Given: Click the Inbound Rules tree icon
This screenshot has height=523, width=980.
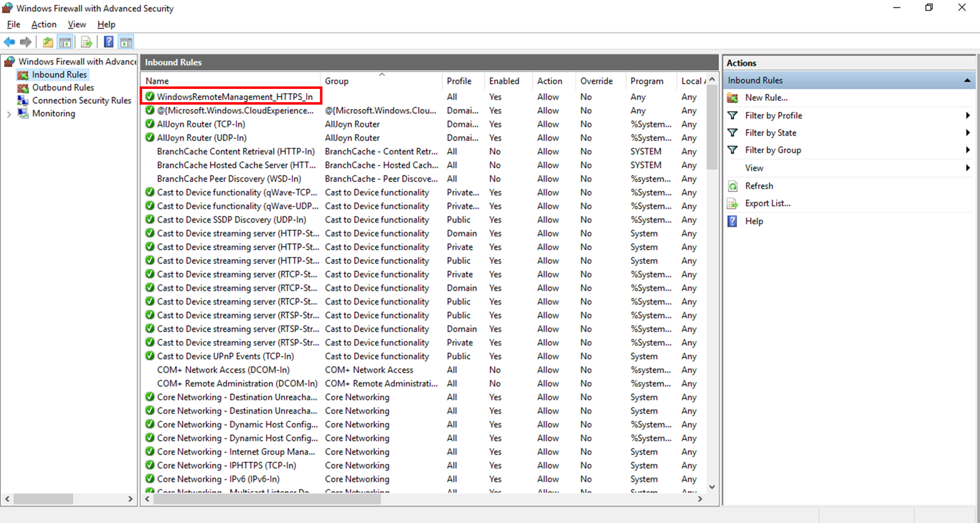Looking at the screenshot, I should (x=23, y=75).
